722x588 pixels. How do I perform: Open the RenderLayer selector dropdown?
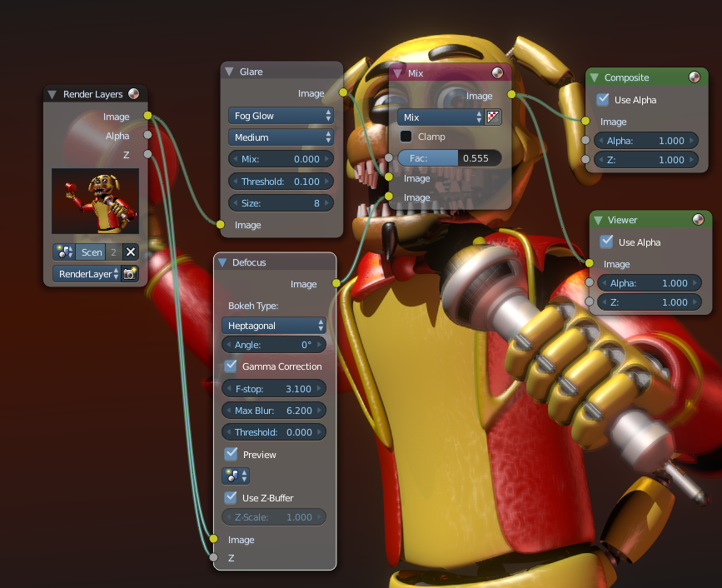(87, 273)
